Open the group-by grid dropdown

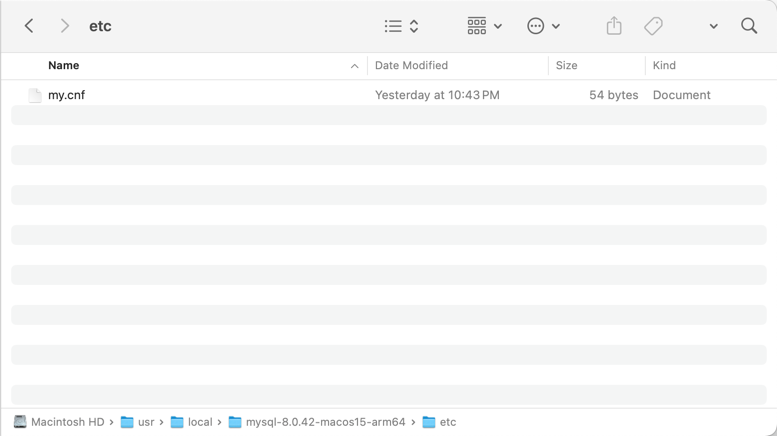[484, 26]
